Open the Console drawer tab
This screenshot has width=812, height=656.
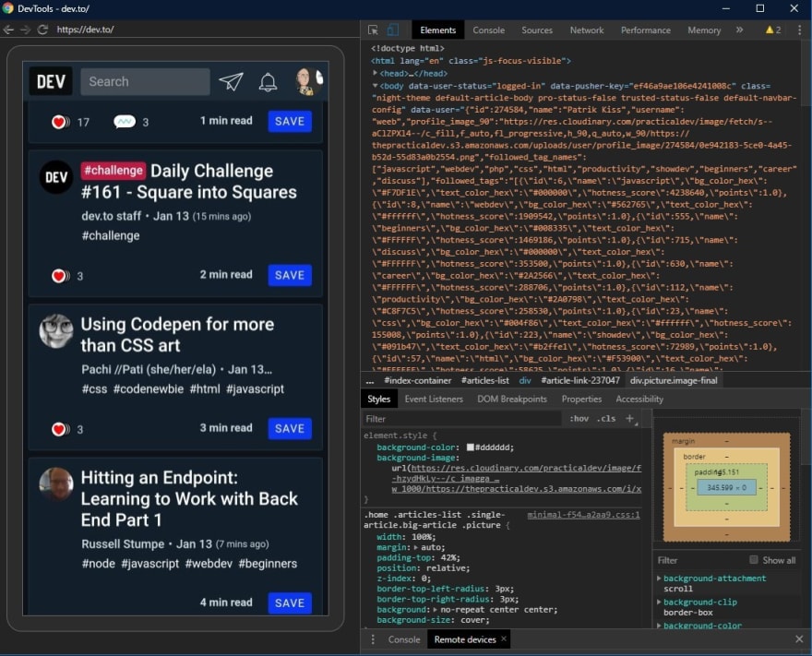click(404, 639)
